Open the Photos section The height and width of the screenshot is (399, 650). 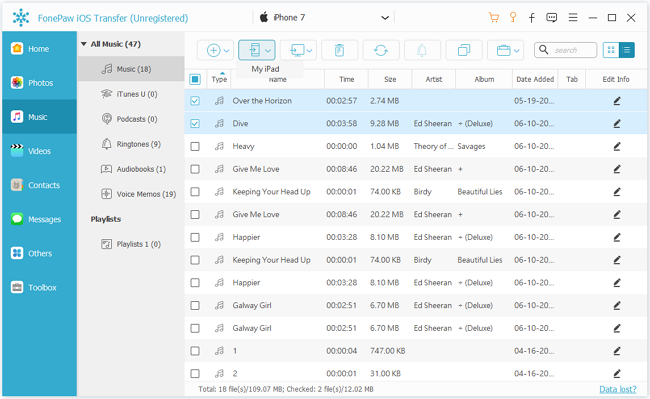[x=39, y=83]
